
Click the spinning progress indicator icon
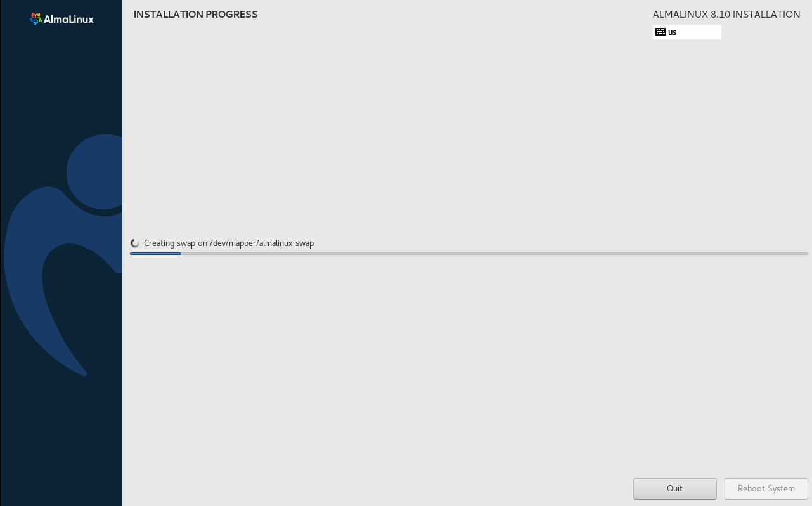(135, 243)
